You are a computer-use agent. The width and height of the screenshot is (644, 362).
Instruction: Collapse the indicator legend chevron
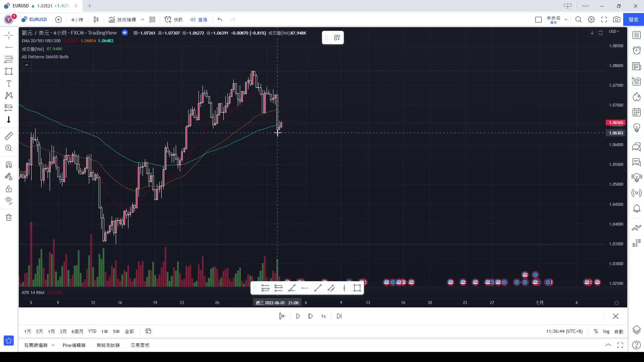26,65
